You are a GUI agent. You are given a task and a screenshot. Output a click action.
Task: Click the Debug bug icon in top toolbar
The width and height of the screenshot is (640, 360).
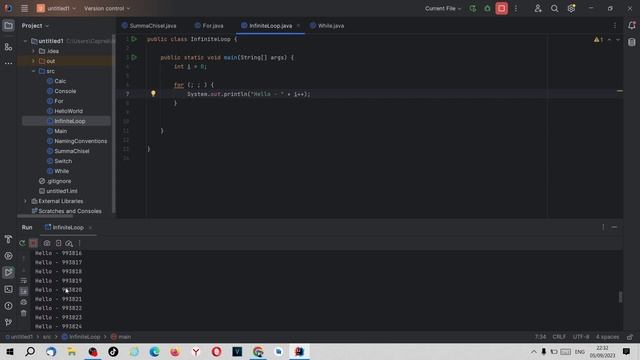(x=487, y=8)
